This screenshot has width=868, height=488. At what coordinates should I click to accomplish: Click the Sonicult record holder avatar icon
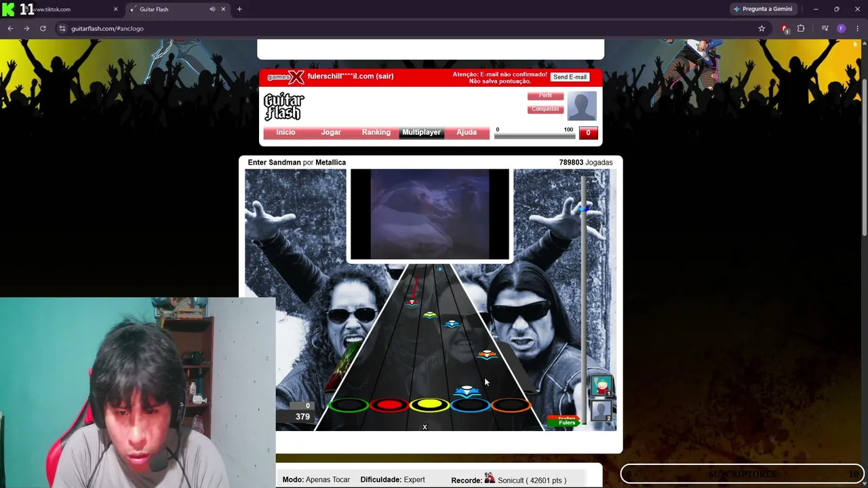[490, 479]
